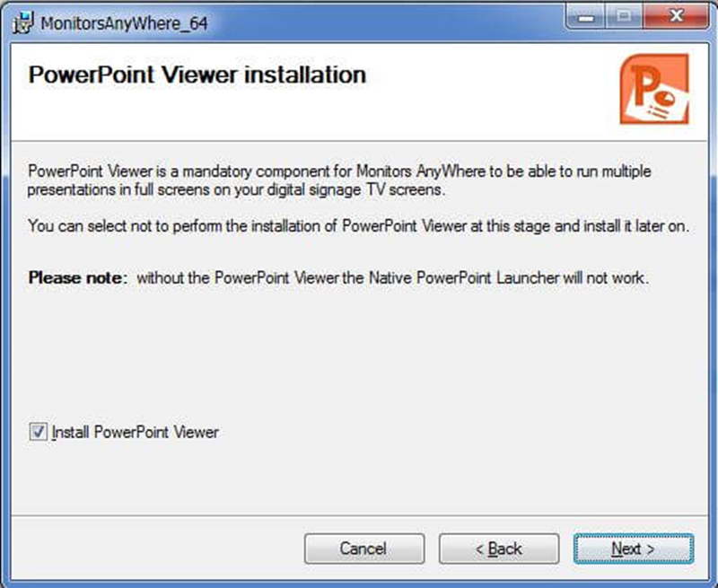Click the orange PowerPoint logo
Viewport: 718px width, 588px height.
653,88
